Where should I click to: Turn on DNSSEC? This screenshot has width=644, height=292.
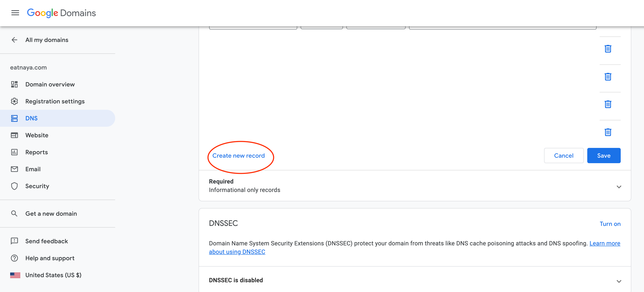pyautogui.click(x=610, y=224)
